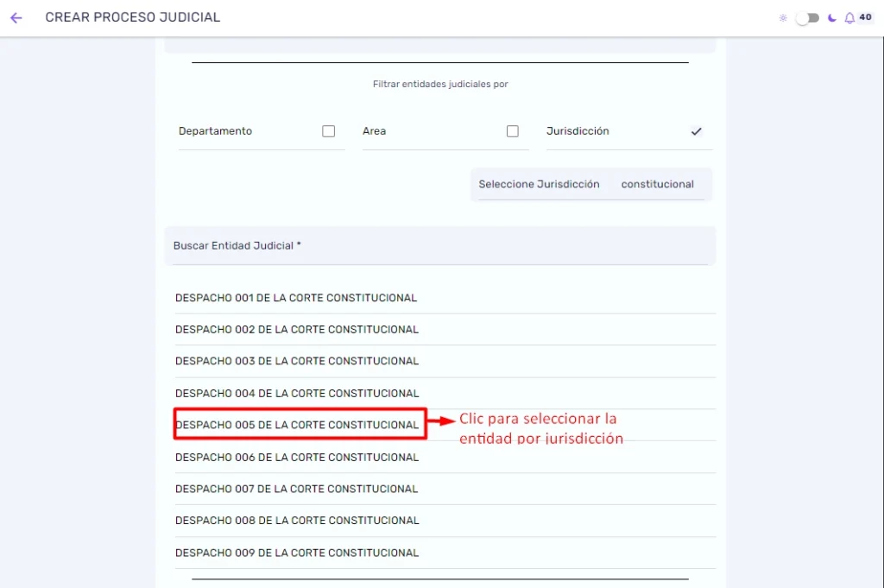
Task: Select DESPACHO 006 DE LA CORTE CONSTITUCIONAL
Action: [x=445, y=458]
